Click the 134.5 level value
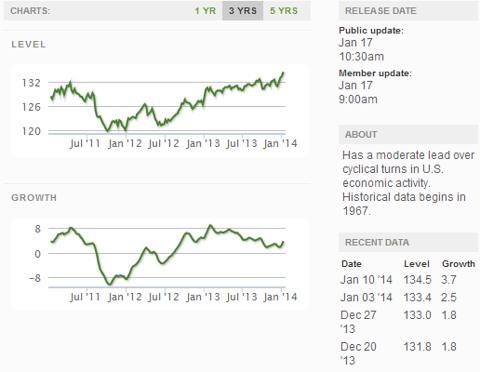Viewport: 480px width, 372px height. [x=417, y=280]
